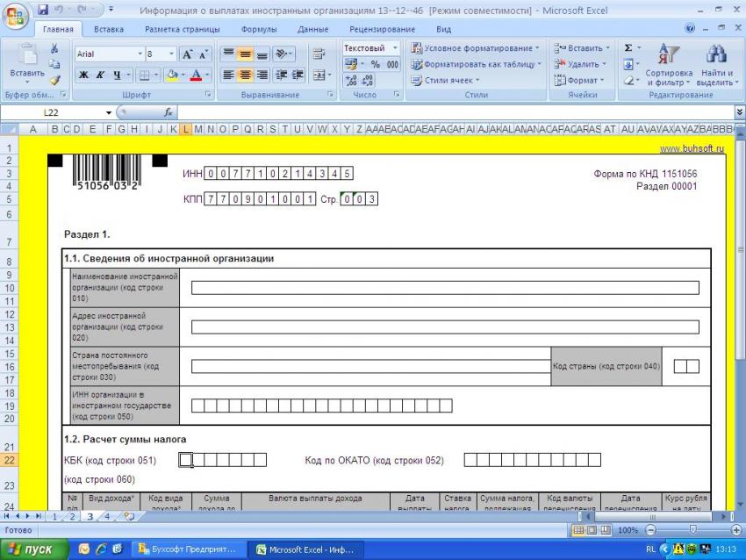The height and width of the screenshot is (560, 746).
Task: Toggle center horizontal alignment
Action: tap(246, 75)
